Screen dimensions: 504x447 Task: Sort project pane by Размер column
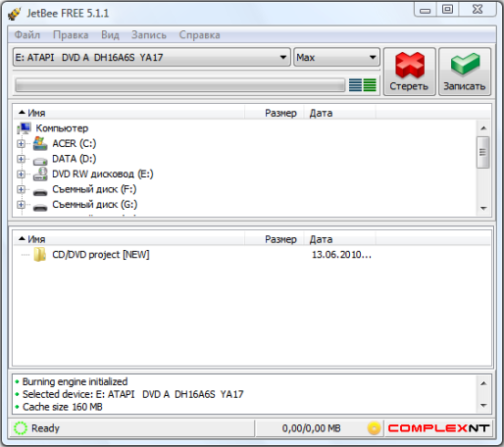tap(275, 239)
